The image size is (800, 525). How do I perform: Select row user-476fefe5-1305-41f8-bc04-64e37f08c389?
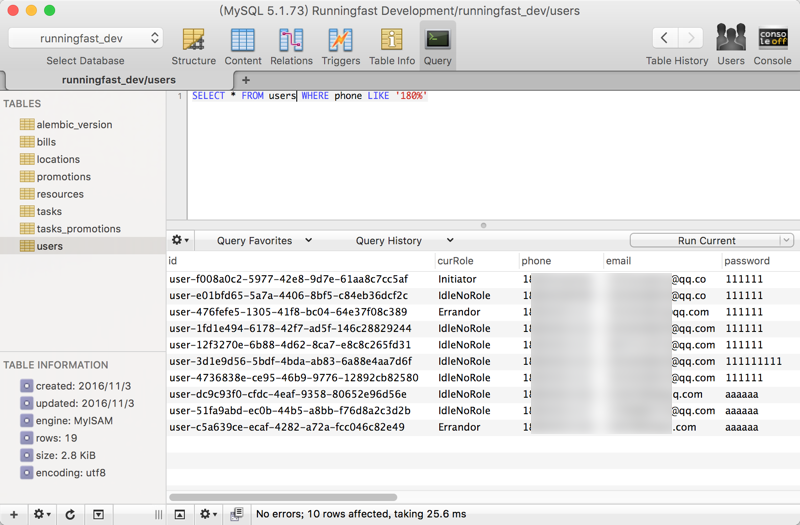point(483,312)
